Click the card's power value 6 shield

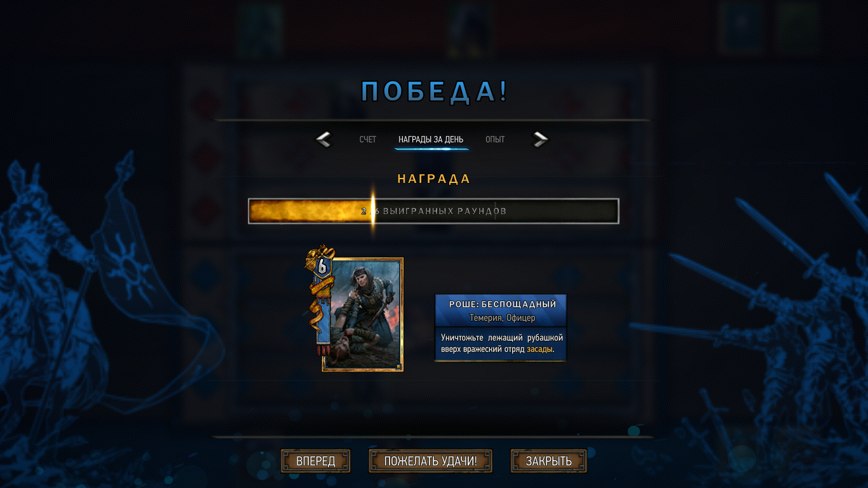(322, 268)
